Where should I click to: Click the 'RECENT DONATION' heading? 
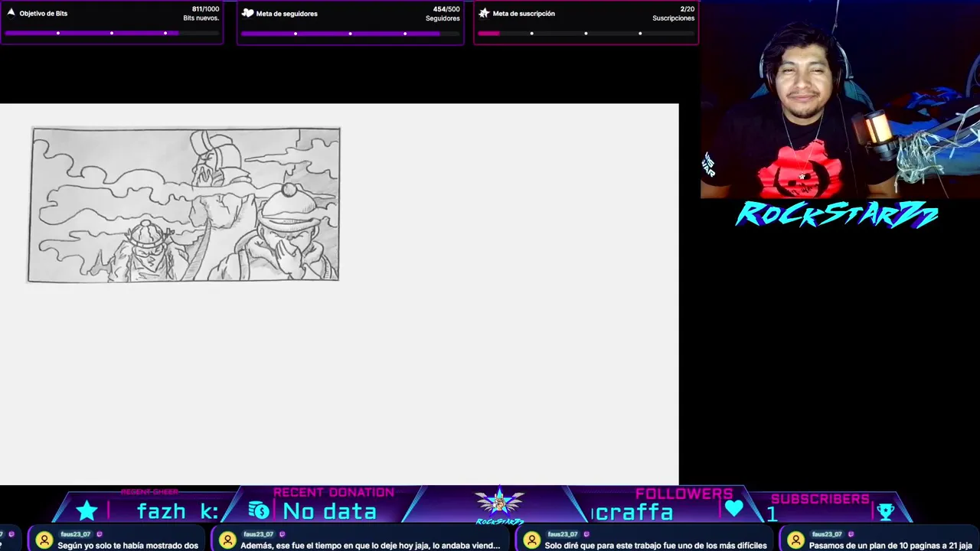334,493
